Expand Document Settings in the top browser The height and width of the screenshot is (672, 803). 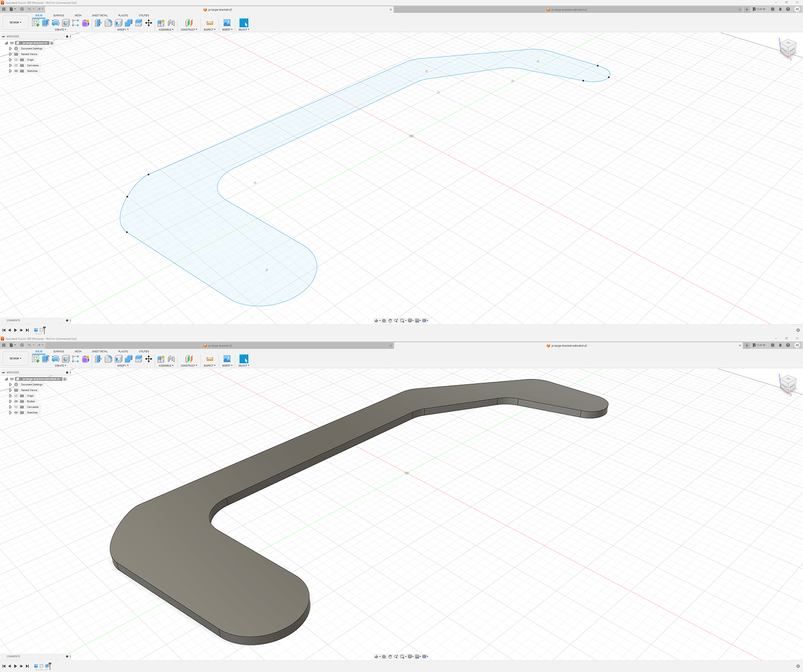[x=10, y=49]
